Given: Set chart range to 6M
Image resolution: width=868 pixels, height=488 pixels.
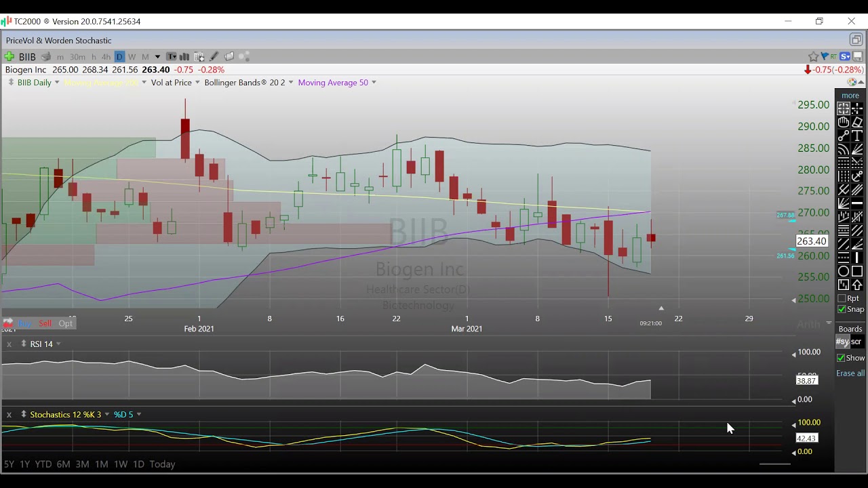Looking at the screenshot, I should 63,464.
